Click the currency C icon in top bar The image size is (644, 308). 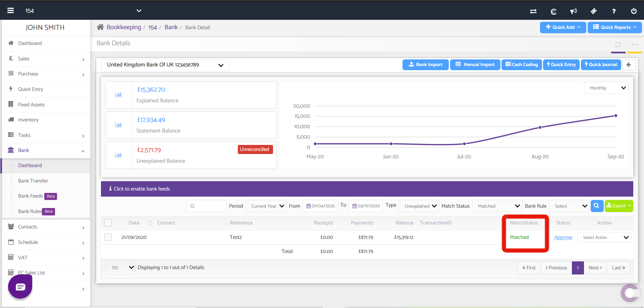(553, 11)
